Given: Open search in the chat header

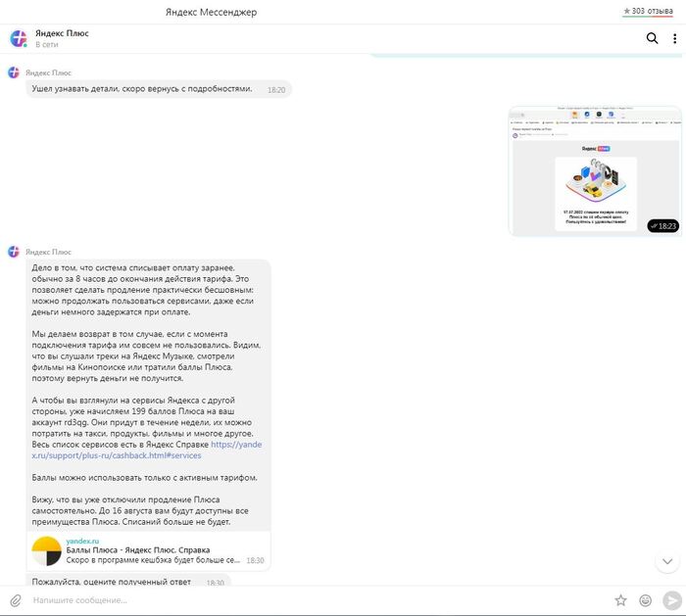Looking at the screenshot, I should 652,38.
